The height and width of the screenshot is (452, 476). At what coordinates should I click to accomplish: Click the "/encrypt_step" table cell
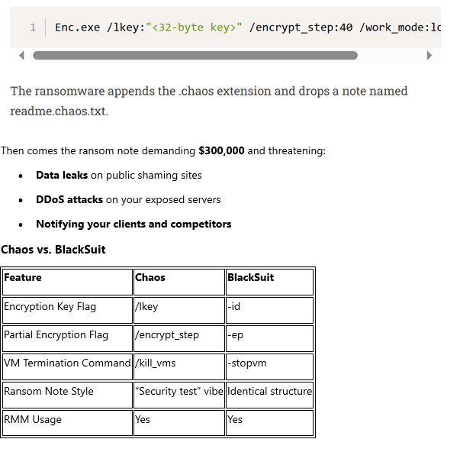179,338
